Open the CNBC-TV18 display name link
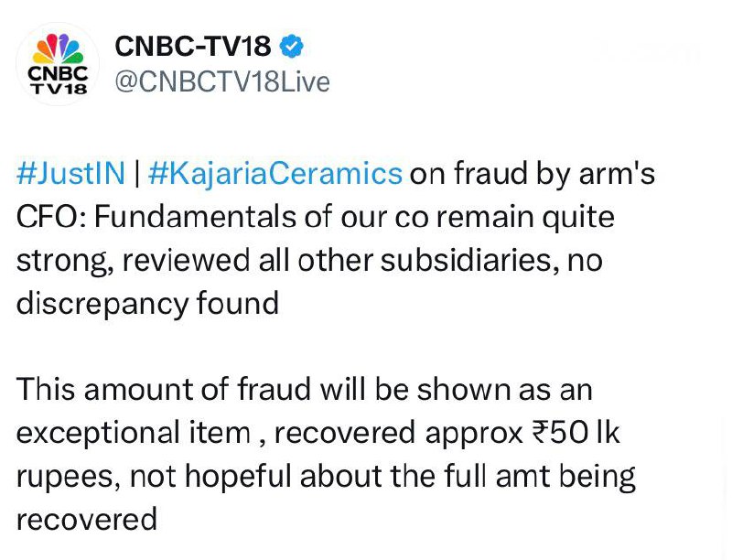 pos(192,46)
